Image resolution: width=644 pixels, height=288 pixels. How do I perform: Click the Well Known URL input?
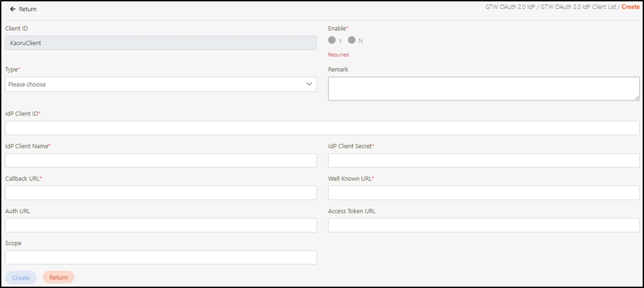click(x=483, y=193)
